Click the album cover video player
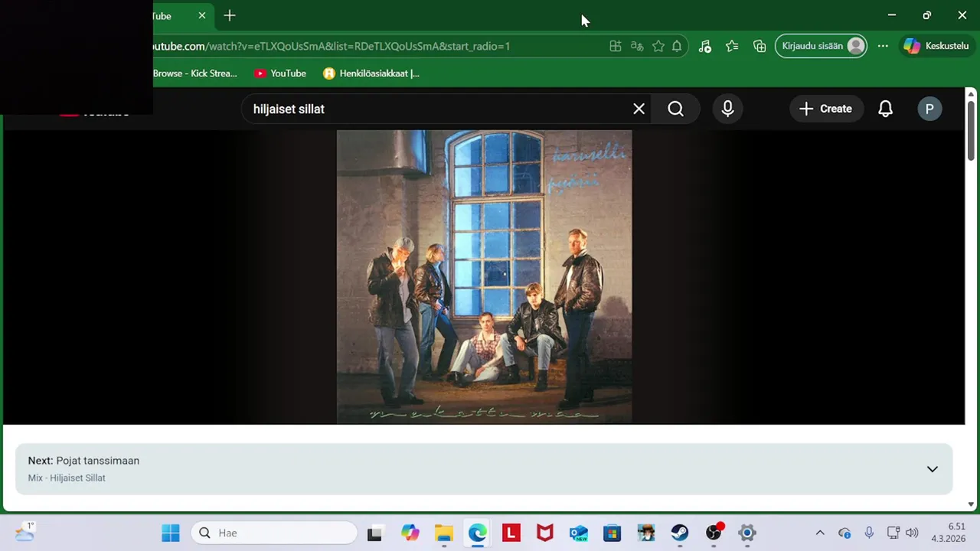 point(484,276)
